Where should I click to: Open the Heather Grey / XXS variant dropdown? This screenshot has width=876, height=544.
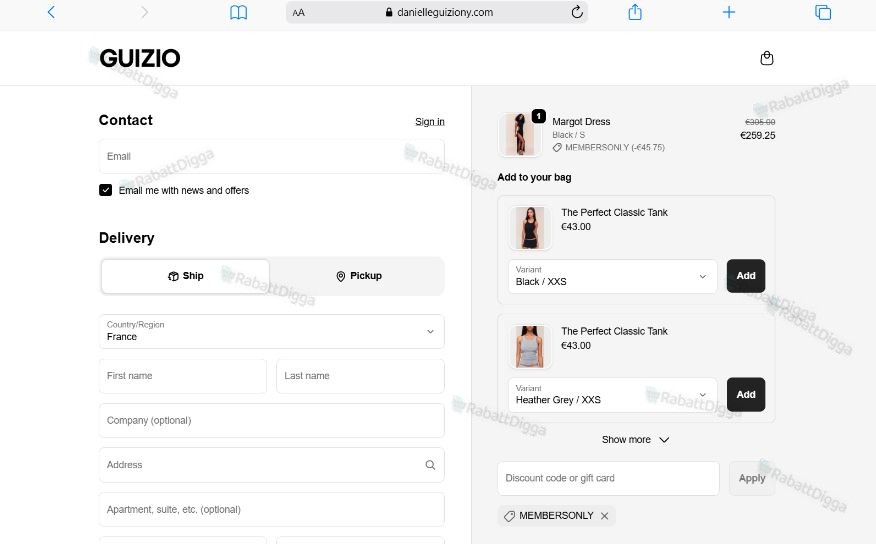coord(613,395)
